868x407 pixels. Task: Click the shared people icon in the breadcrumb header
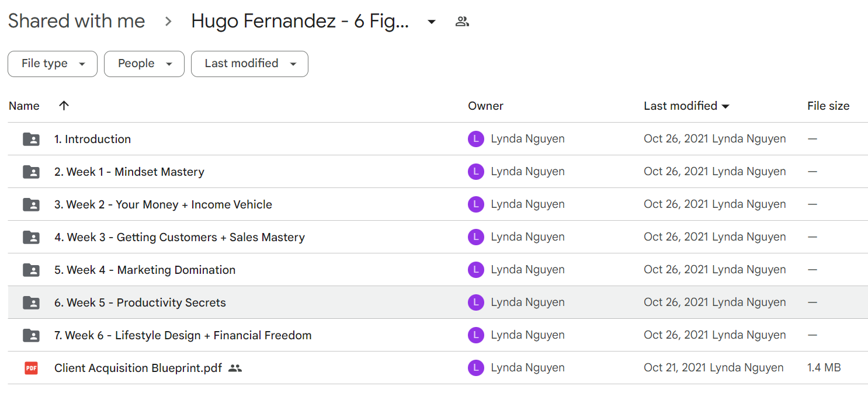pyautogui.click(x=462, y=22)
